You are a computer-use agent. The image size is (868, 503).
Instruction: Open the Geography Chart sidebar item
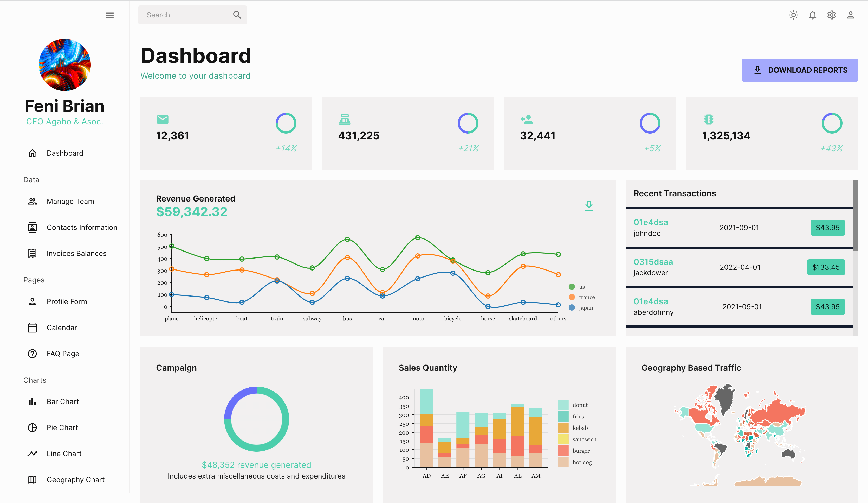click(x=75, y=480)
